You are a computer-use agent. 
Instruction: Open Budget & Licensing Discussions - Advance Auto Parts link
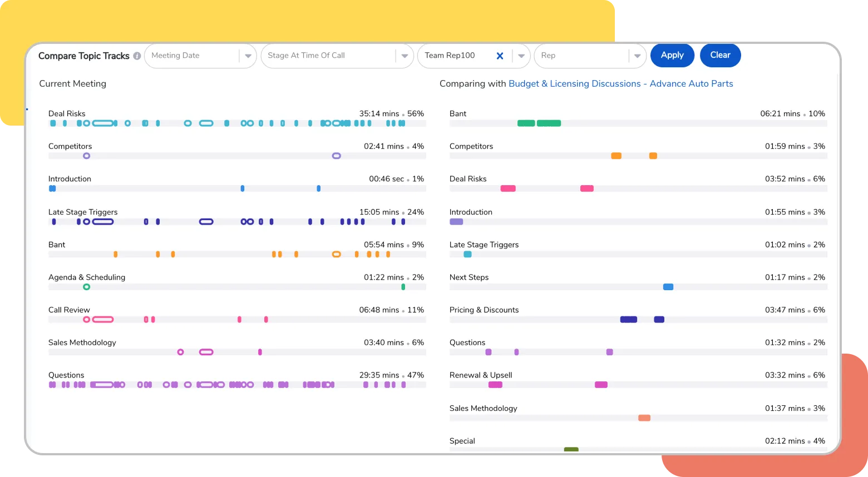coord(620,83)
